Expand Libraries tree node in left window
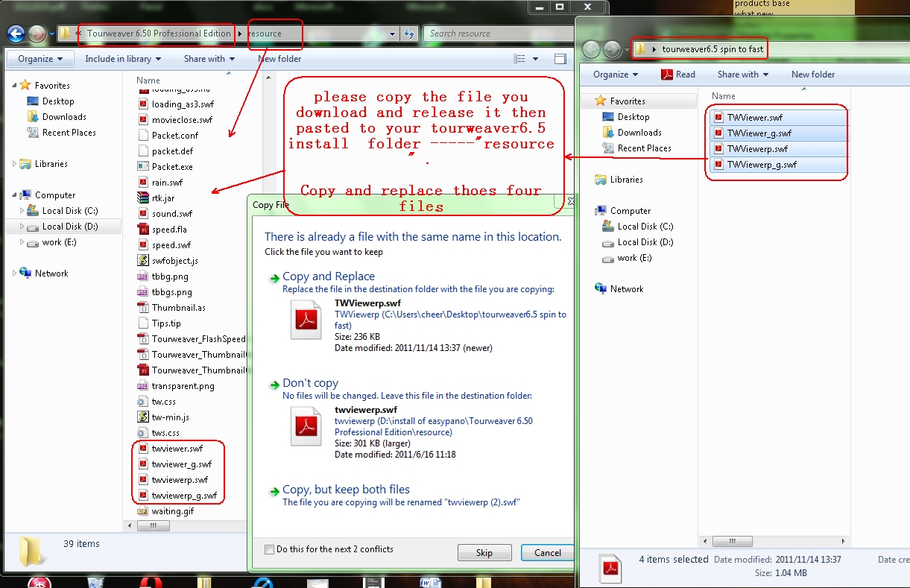The height and width of the screenshot is (588, 910). (15, 164)
